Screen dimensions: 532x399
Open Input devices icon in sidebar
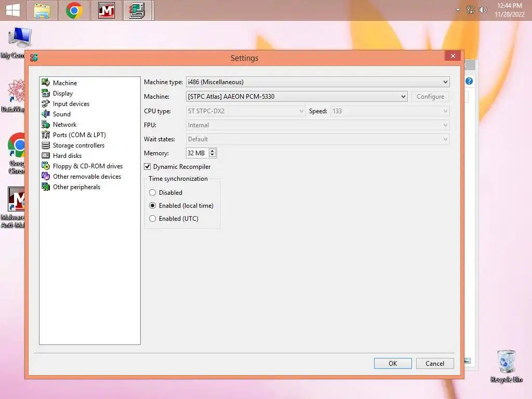[46, 103]
